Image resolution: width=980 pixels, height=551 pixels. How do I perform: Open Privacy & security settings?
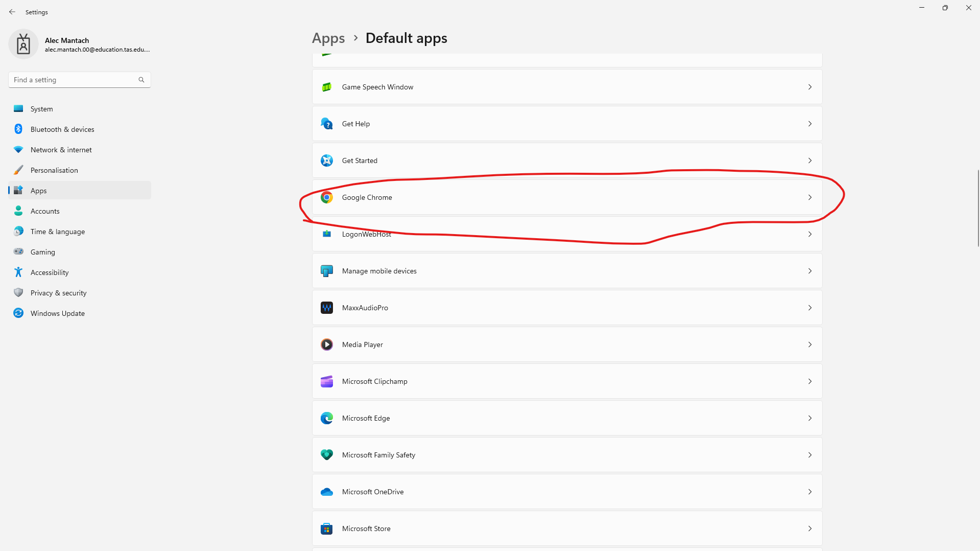80,293
